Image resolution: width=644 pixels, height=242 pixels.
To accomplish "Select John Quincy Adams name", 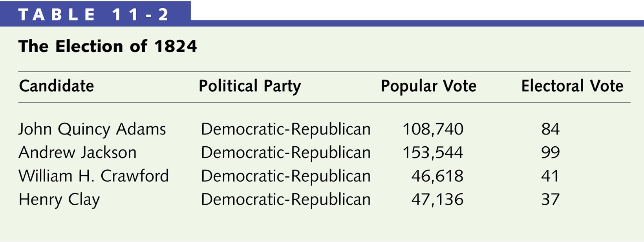I will pos(92,129).
